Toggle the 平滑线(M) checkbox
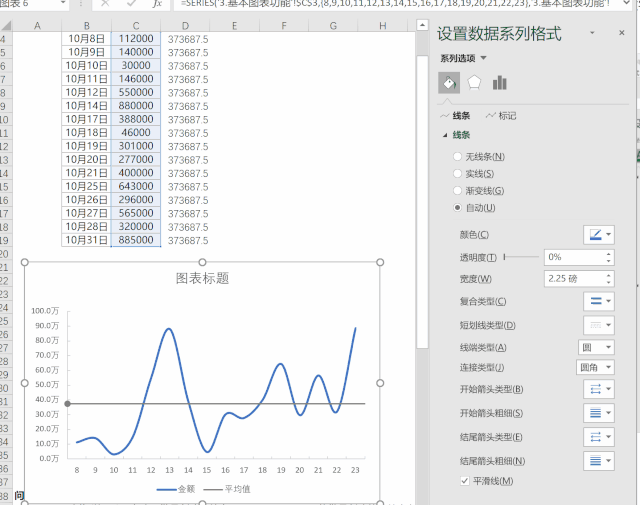640x505 pixels. [464, 481]
